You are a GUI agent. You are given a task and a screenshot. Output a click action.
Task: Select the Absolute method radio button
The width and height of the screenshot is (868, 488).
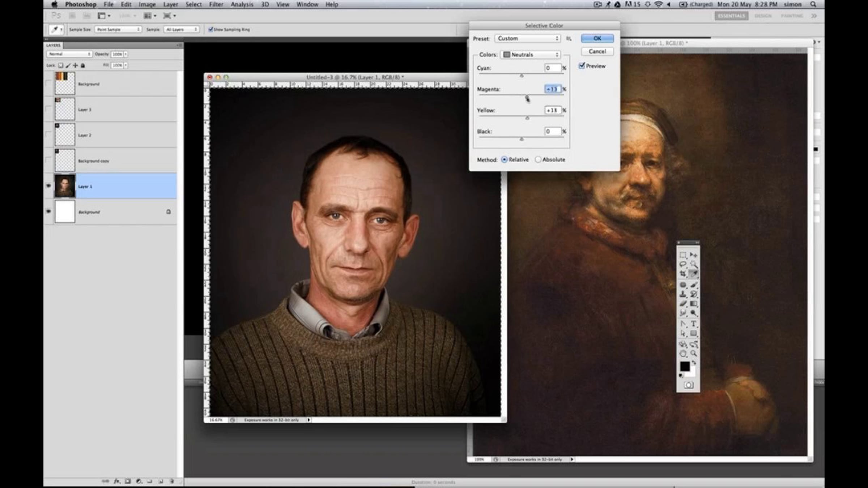point(538,159)
